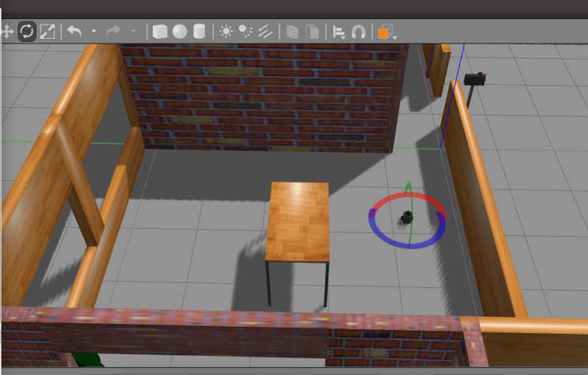Viewport: 588px width, 375px height.
Task: Insert a box shape
Action: [x=160, y=32]
